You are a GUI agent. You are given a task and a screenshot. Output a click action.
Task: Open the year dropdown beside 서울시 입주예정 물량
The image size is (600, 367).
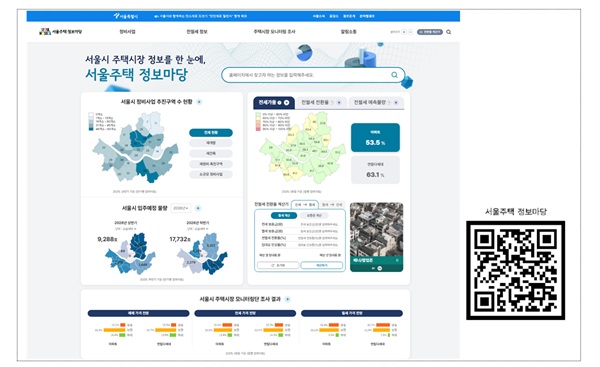(x=181, y=208)
